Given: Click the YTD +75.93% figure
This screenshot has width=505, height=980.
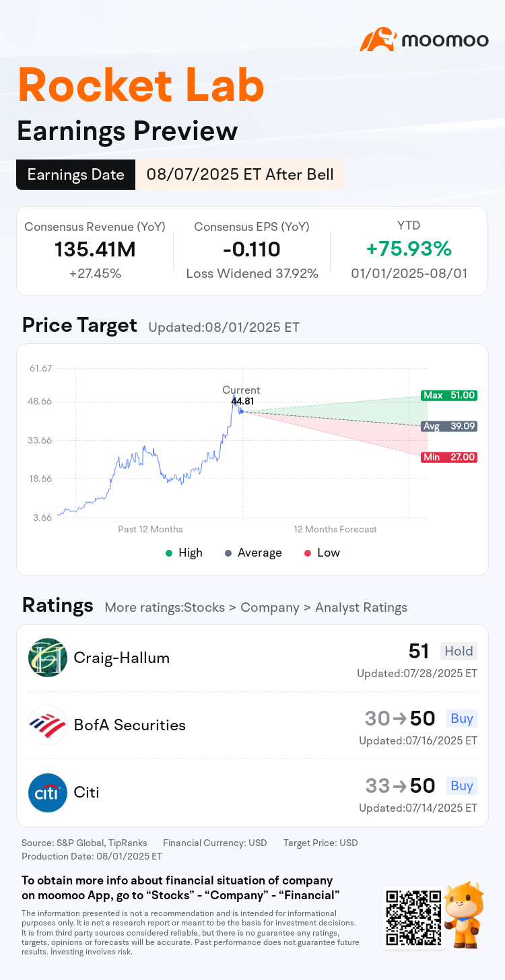Looking at the screenshot, I should pyautogui.click(x=409, y=249).
